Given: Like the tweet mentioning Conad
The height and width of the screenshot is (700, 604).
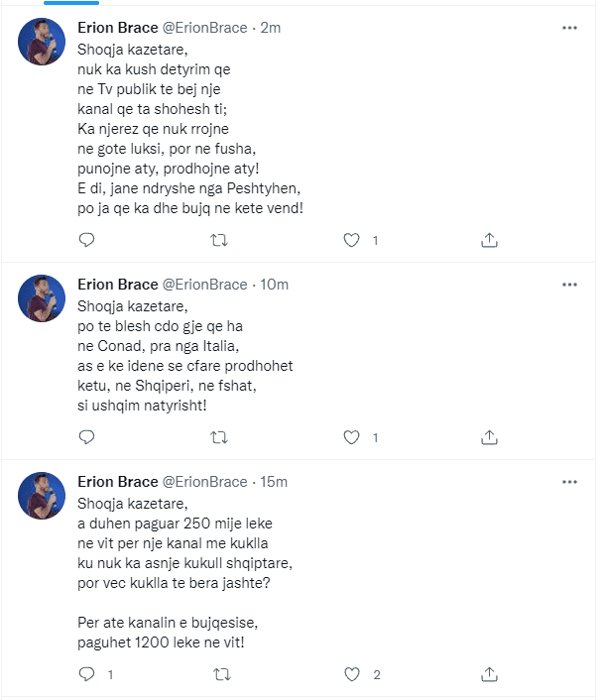Looking at the screenshot, I should pos(350,436).
